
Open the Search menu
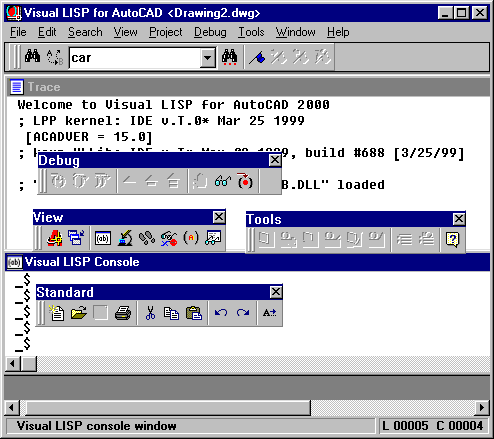point(85,32)
